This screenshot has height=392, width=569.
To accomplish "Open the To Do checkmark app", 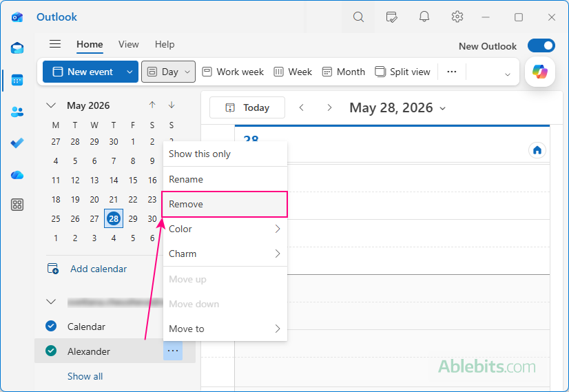I will pyautogui.click(x=17, y=143).
